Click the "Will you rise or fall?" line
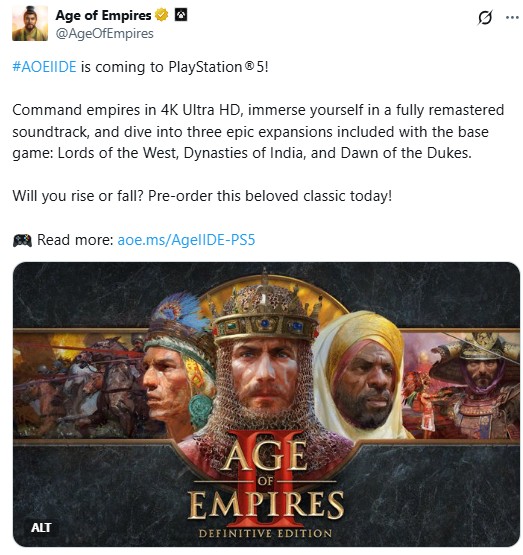 point(202,196)
